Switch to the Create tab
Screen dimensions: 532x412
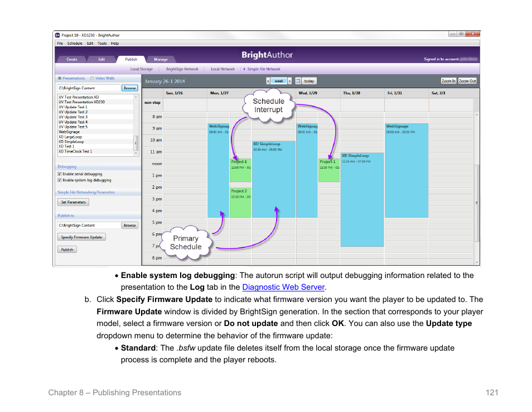click(x=71, y=59)
